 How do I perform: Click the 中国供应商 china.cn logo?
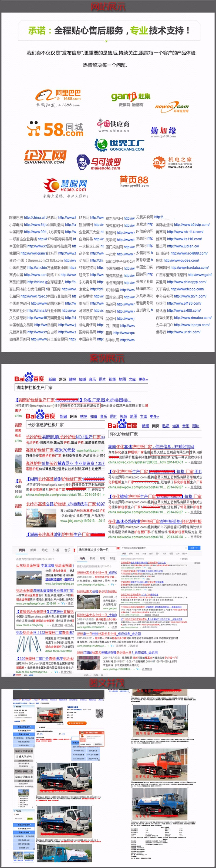click(x=113, y=125)
